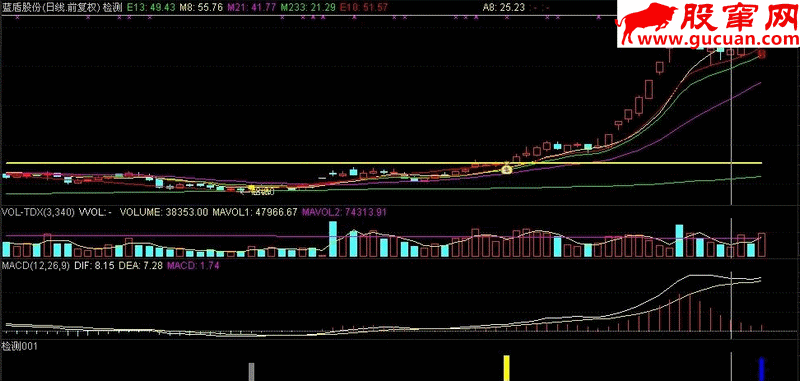This screenshot has width=800, height=381.
Task: Click the yellow signal bar in 检测001 panel
Action: click(x=507, y=368)
